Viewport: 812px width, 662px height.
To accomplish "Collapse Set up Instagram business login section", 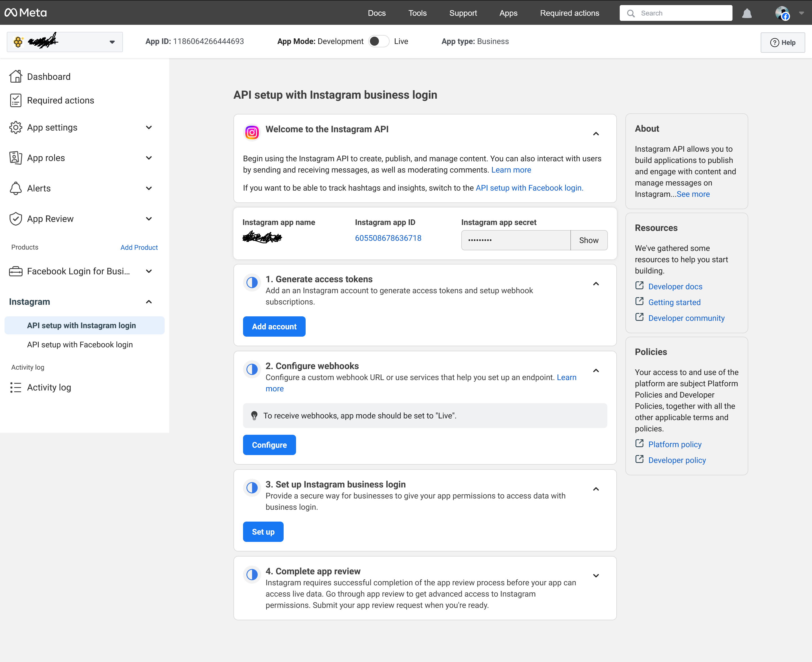I will [x=596, y=489].
